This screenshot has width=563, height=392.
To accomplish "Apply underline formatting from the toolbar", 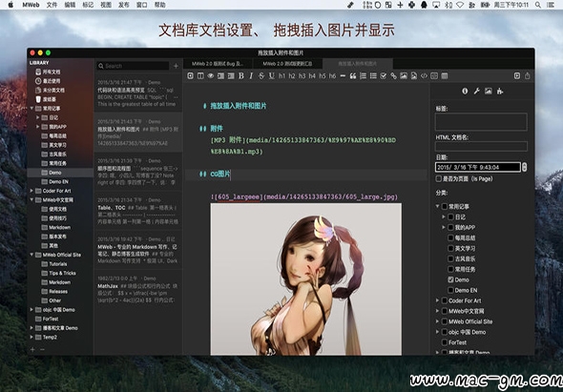I will click(271, 75).
